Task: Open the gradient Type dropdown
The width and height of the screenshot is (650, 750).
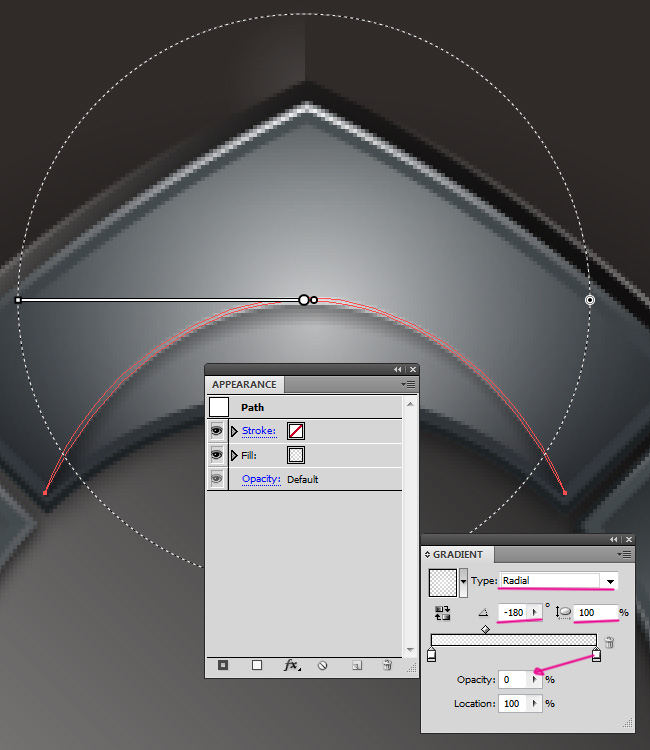Action: tap(610, 581)
